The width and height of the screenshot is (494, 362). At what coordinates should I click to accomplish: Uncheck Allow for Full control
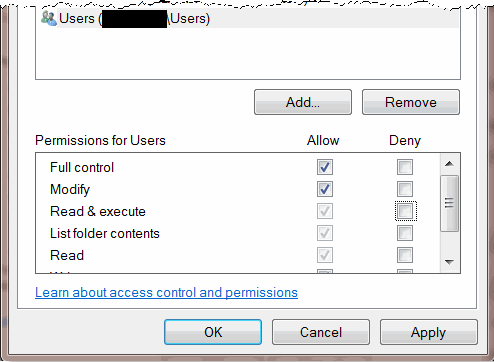click(x=325, y=167)
